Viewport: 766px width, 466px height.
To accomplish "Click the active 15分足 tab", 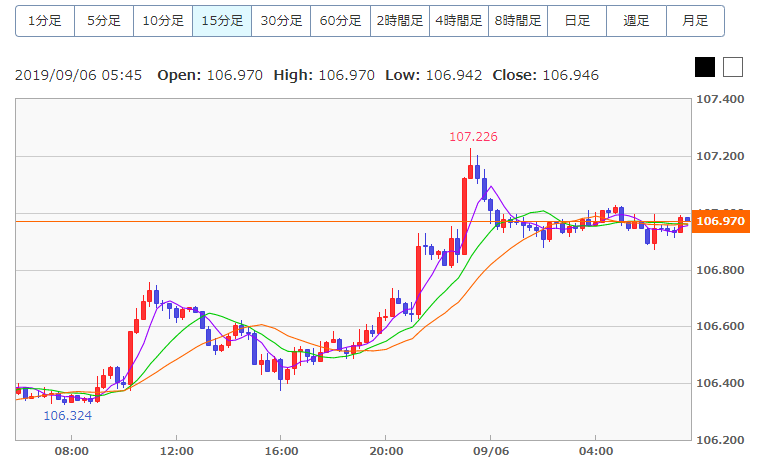I will (x=222, y=21).
